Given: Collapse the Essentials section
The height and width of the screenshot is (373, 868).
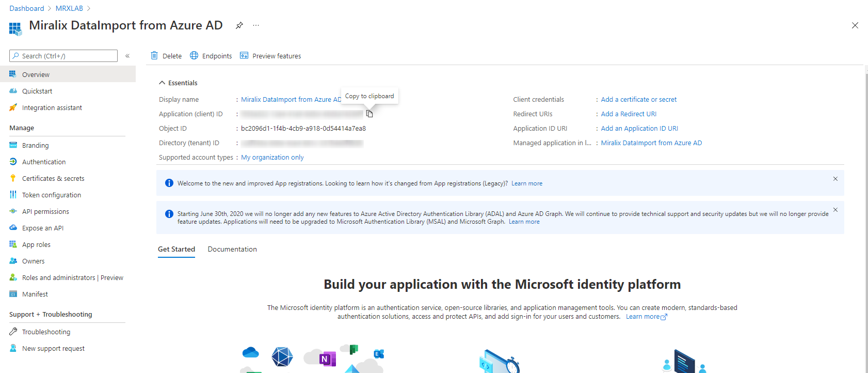Looking at the screenshot, I should [x=162, y=83].
